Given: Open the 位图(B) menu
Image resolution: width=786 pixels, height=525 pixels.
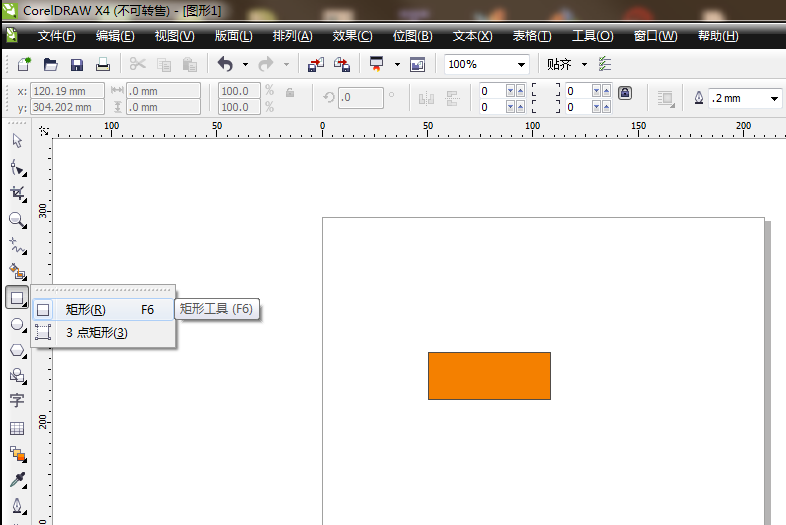Looking at the screenshot, I should tap(413, 36).
